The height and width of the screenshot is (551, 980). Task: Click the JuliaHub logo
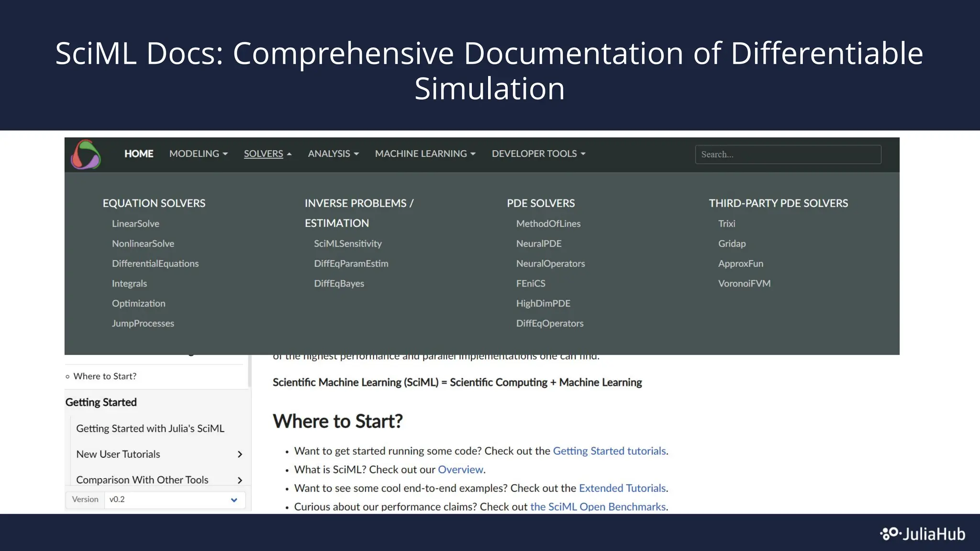tap(923, 534)
